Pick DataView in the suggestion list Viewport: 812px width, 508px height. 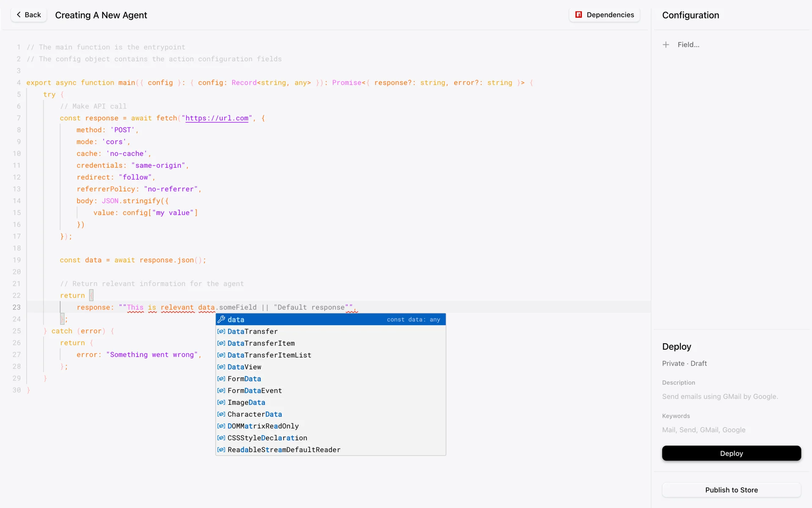pos(244,367)
